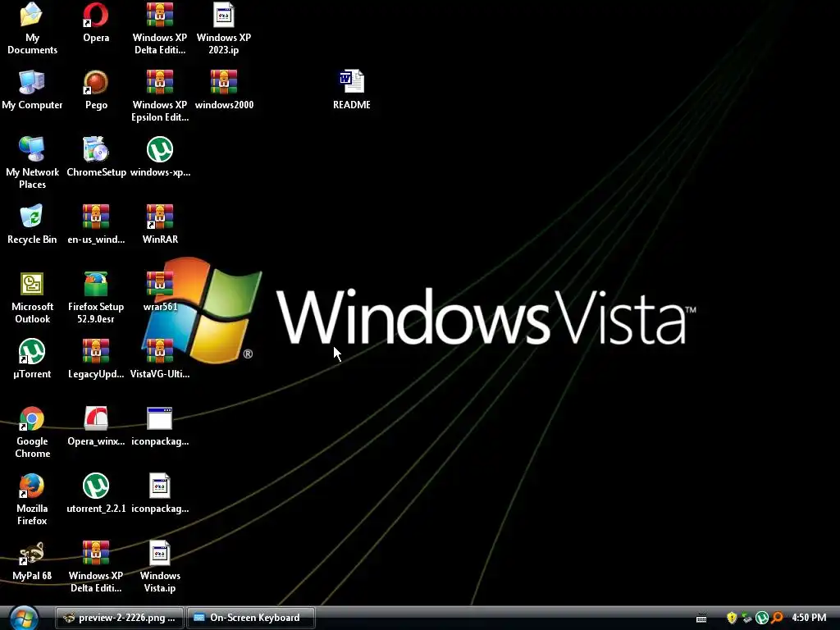Switch to On-Screen Keyboard taskbar button
Screen dimensions: 840x630
pos(251,618)
